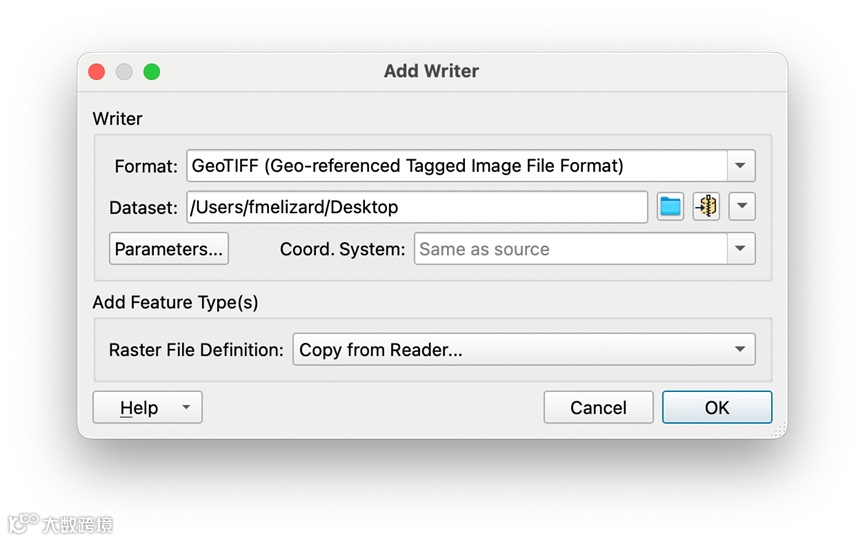
Task: Click the 'Same as source' coordinate field
Action: (x=570, y=249)
